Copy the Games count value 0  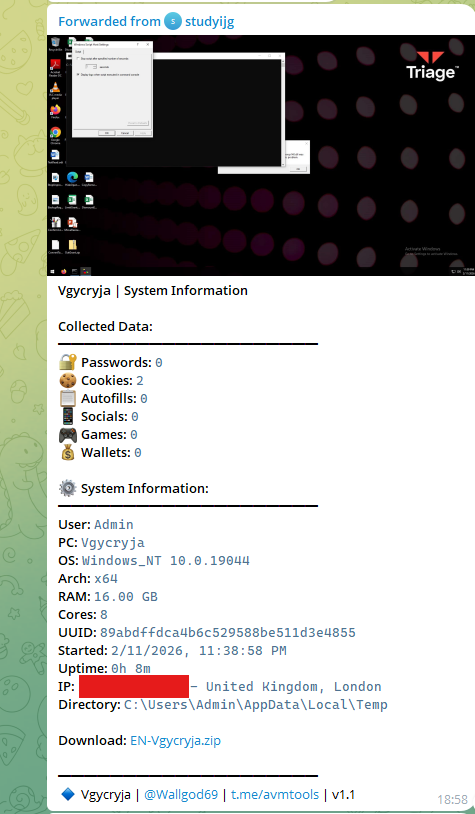click(x=133, y=435)
